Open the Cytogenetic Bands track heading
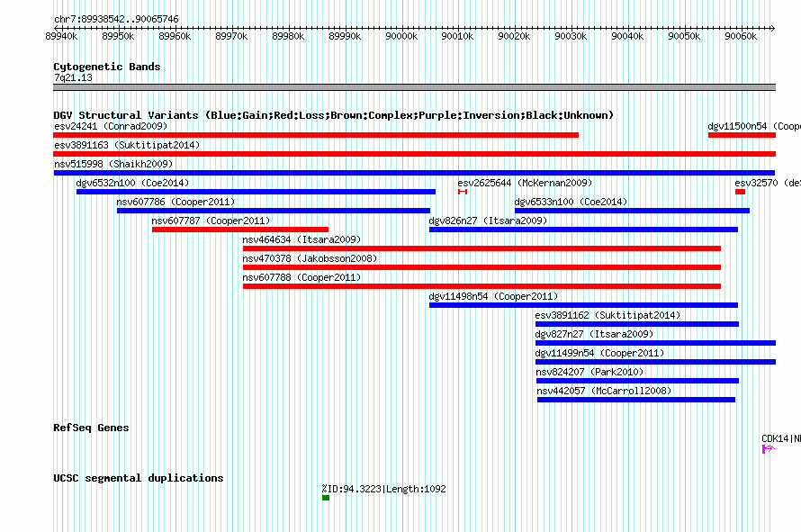Screen dimensions: 801x532 [x=107, y=67]
